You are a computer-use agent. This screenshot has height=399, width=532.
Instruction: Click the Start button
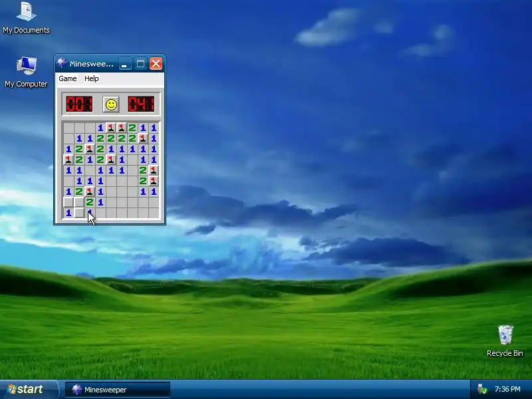click(29, 389)
